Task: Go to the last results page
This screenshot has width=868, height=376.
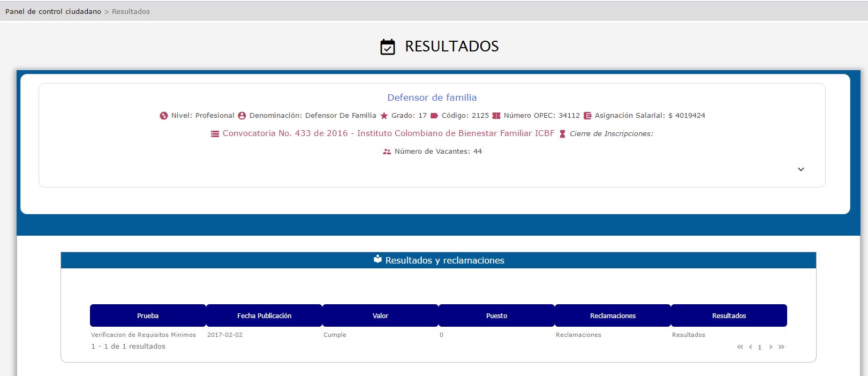Action: [781, 347]
